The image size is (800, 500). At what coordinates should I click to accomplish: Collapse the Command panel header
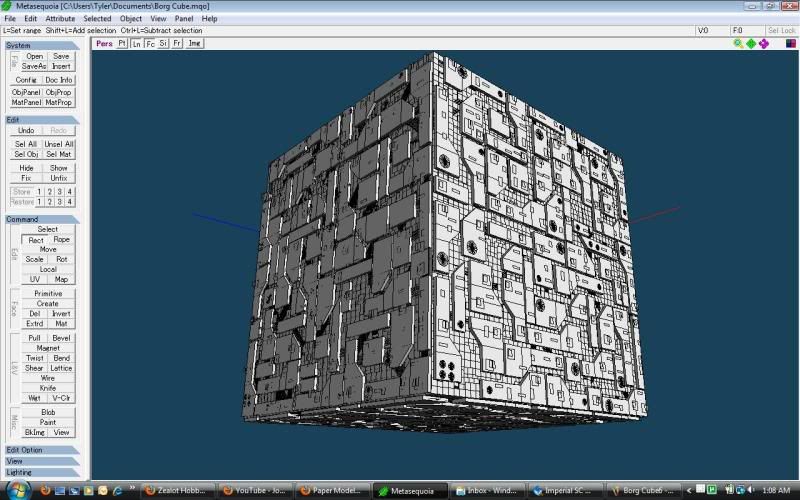(x=42, y=219)
